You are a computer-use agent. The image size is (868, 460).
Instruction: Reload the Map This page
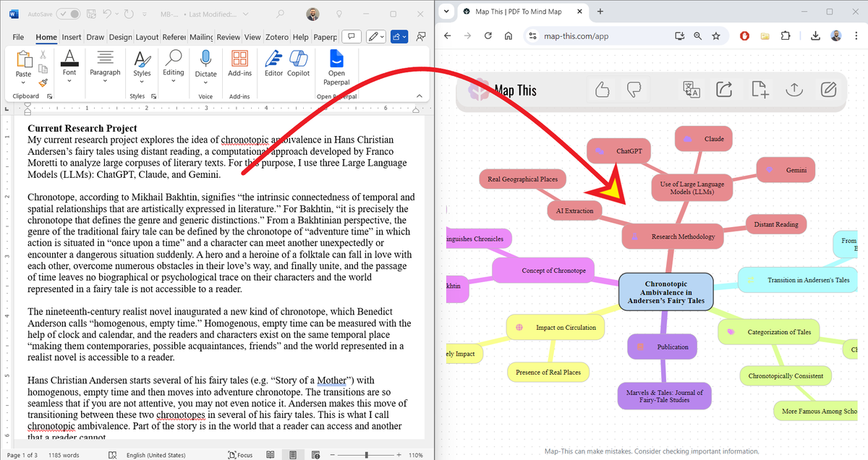click(x=488, y=36)
